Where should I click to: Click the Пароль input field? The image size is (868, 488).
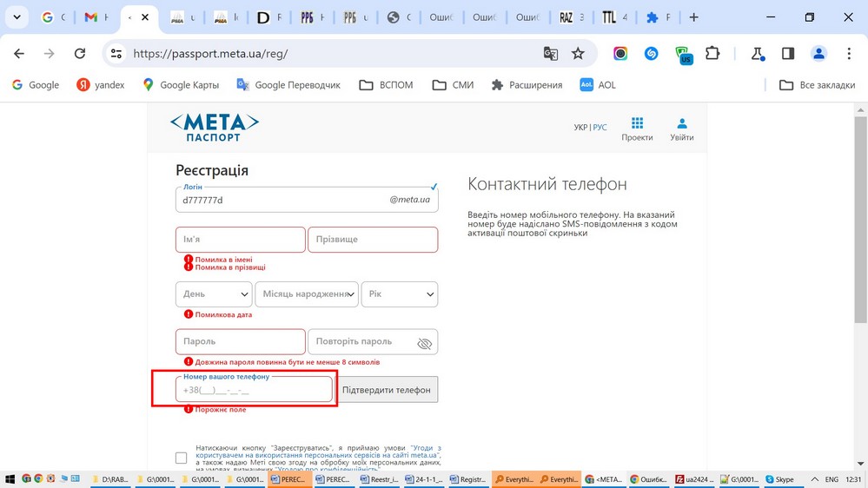pos(241,341)
